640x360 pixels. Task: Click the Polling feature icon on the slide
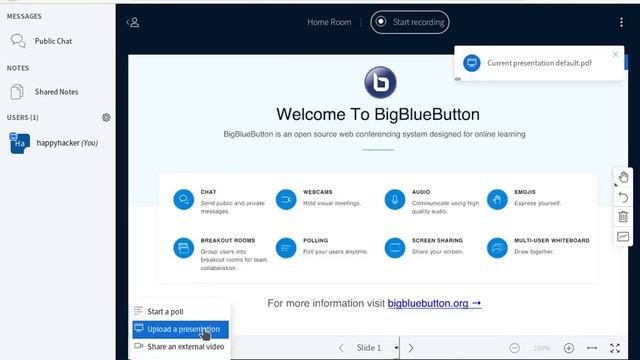click(286, 248)
